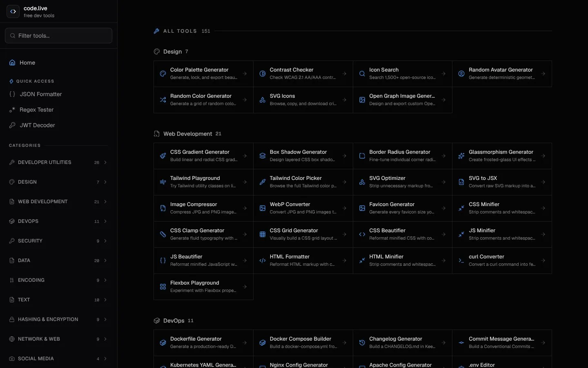
Task: Click the JS Beautifier braces icon
Action: click(163, 261)
